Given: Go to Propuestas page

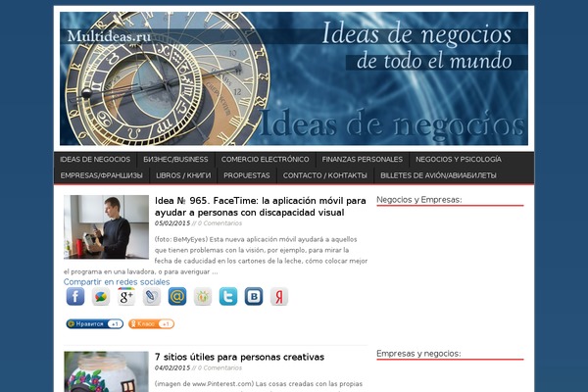Looking at the screenshot, I should [x=247, y=175].
